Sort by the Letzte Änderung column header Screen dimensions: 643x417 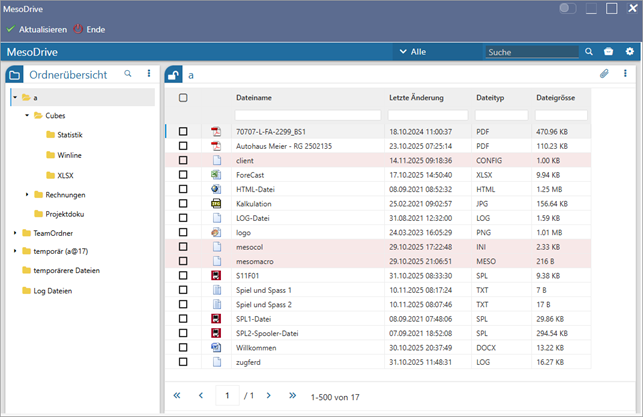tap(415, 98)
